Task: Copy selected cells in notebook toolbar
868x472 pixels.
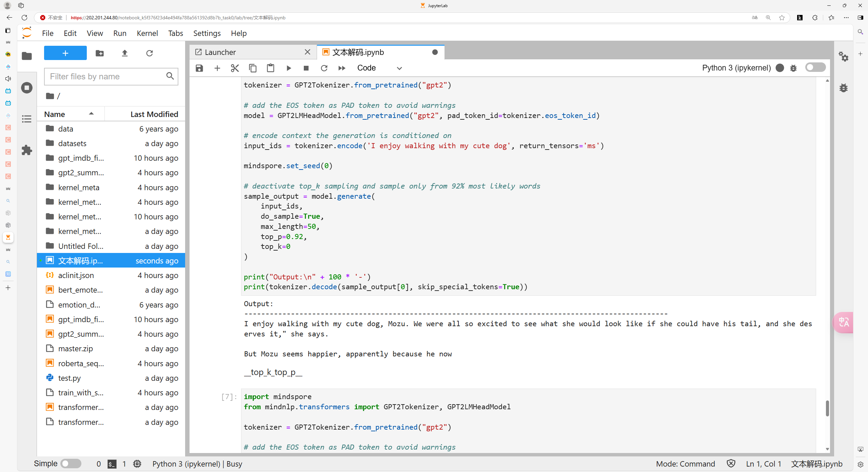Action: (x=253, y=68)
